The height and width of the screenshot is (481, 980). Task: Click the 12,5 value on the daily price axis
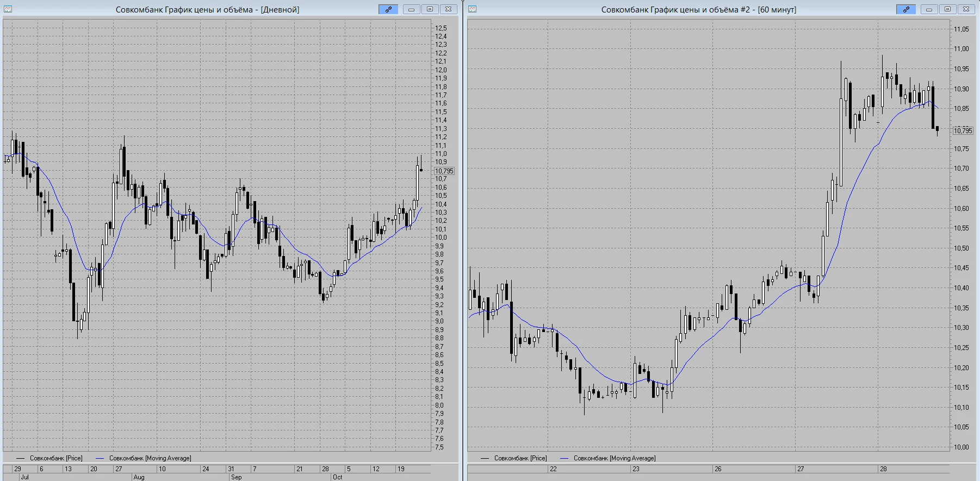coord(441,28)
